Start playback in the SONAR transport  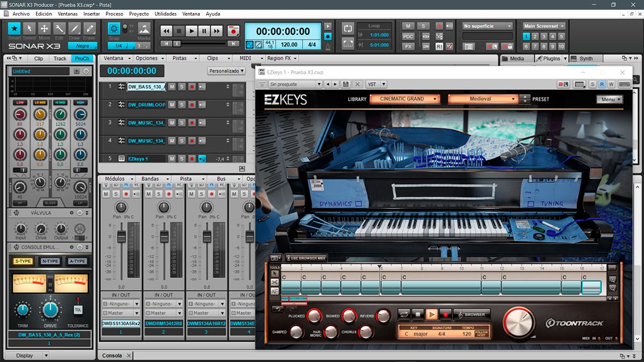(x=192, y=31)
